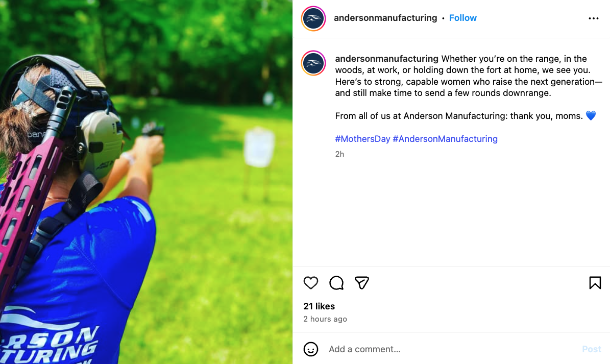
Task: Save post with bookmark icon
Action: [x=595, y=283]
